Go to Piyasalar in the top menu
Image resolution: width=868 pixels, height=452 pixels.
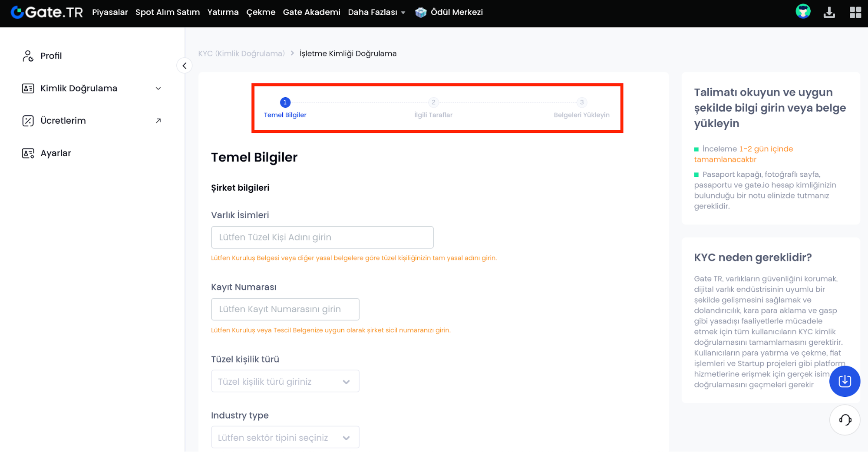click(x=110, y=12)
